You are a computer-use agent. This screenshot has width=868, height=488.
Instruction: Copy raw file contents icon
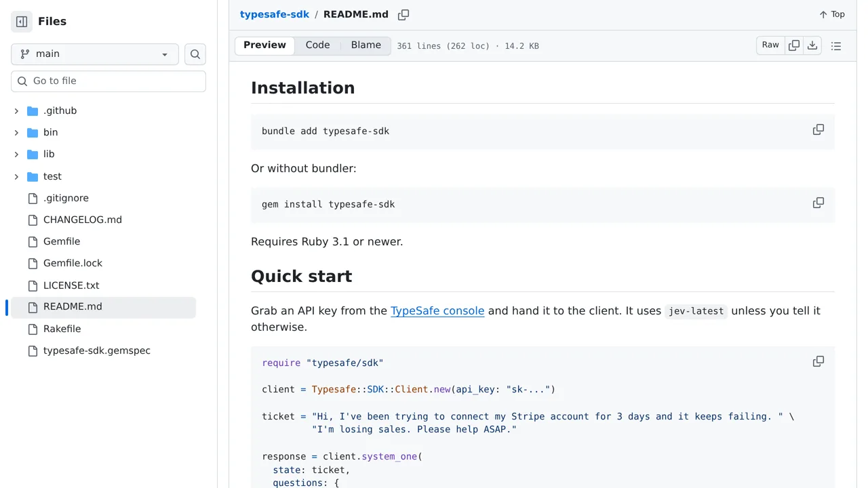pos(794,45)
